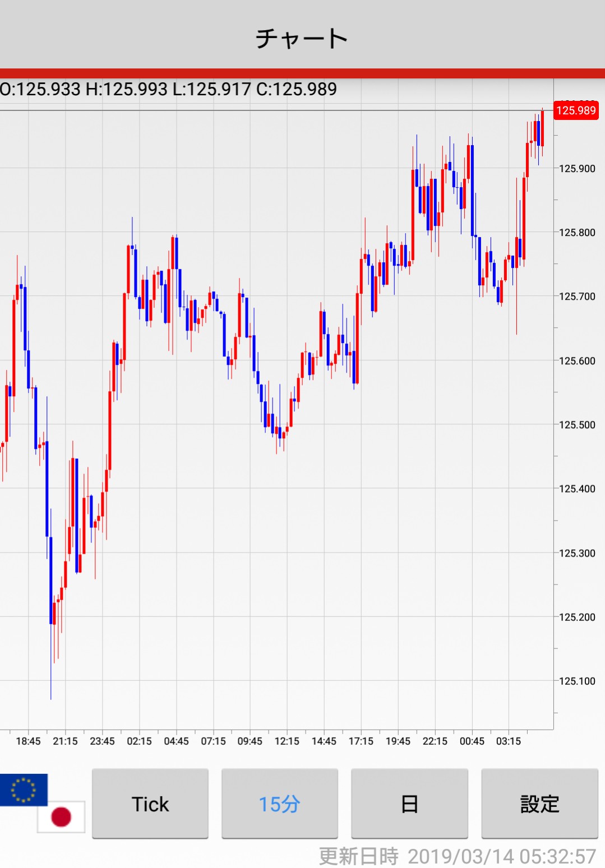Open the 設定 settings screen
Image resolution: width=605 pixels, height=868 pixels.
tap(539, 804)
